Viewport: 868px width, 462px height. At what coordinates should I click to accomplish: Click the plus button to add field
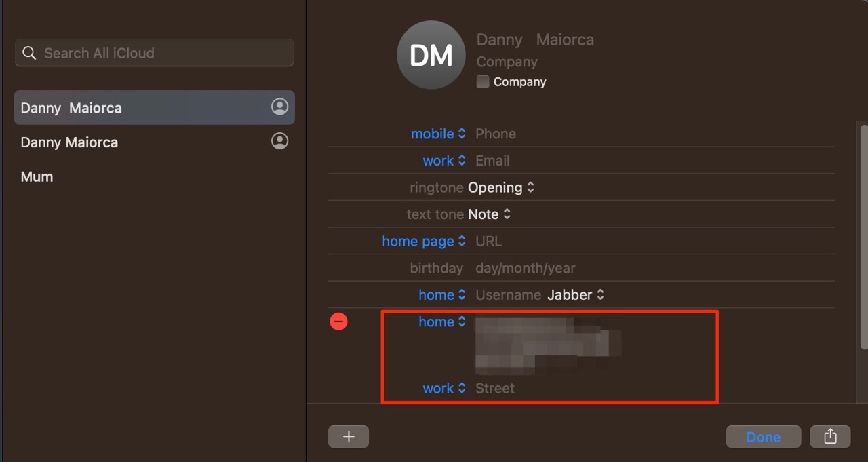click(x=349, y=437)
